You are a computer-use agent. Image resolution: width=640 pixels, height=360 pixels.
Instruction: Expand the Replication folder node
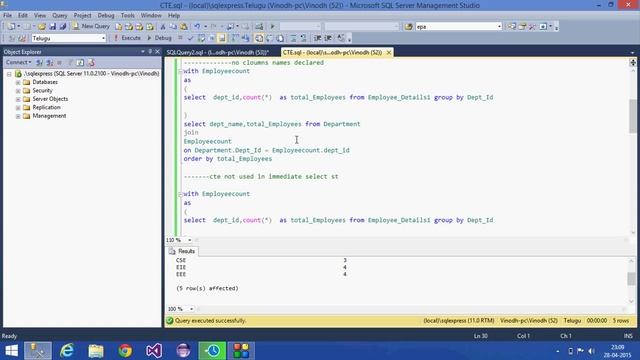[18, 108]
